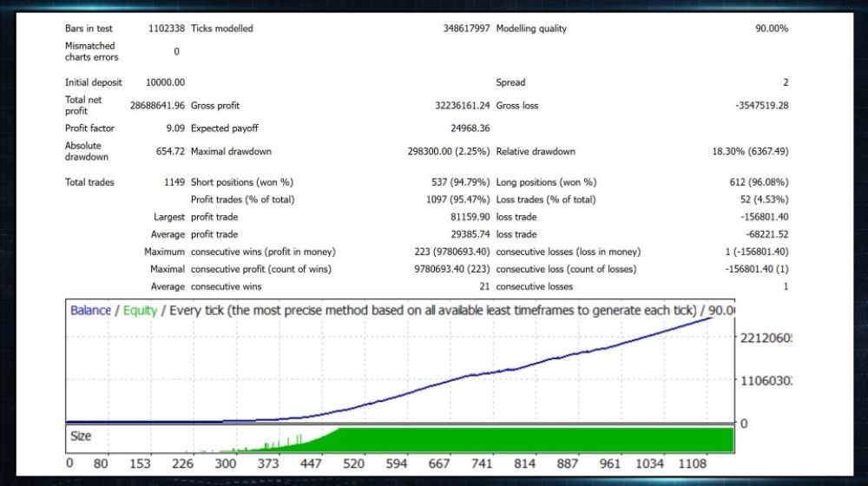Select the Total net profit value 28688641.96

157,105
